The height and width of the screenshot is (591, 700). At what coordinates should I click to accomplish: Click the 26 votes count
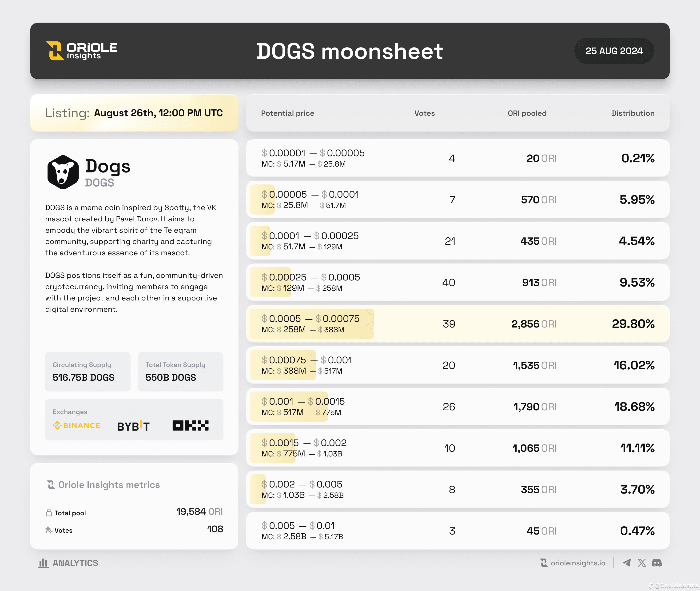coord(449,407)
